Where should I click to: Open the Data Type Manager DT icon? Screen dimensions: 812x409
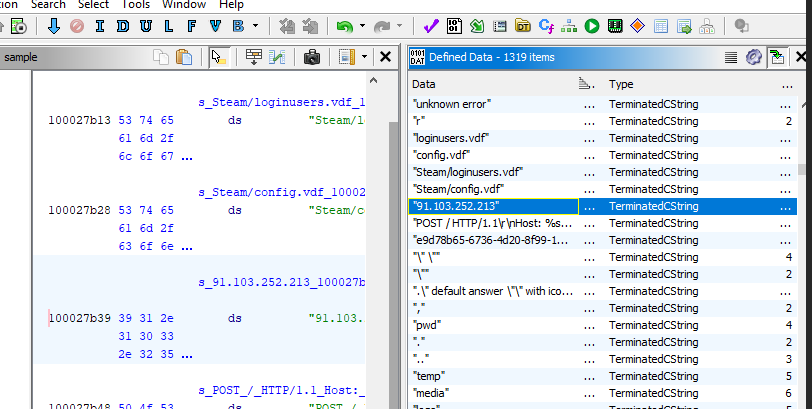coord(523,25)
